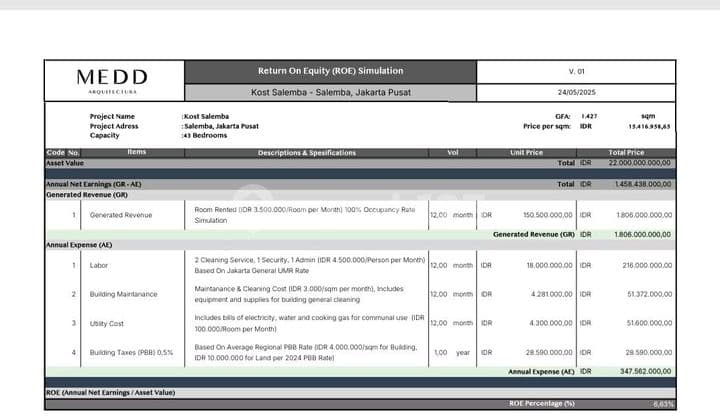Click the Generated Revenue item cell
The height and width of the screenshot is (420, 720).
121,215
